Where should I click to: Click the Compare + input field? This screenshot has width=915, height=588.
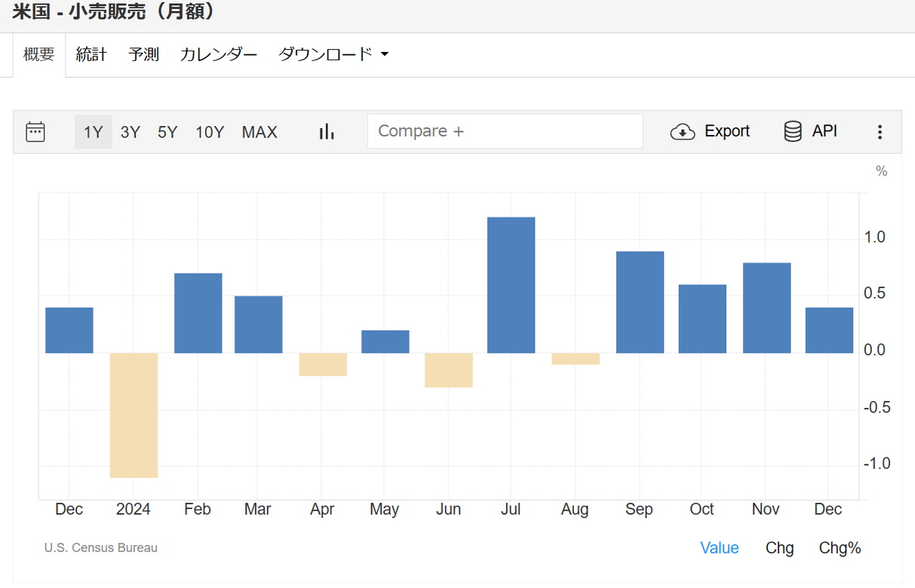tap(505, 131)
